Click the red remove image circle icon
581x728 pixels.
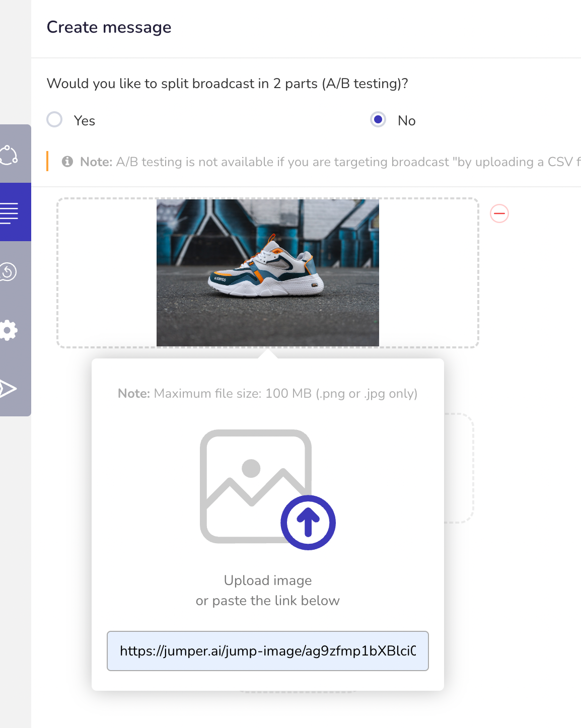click(499, 213)
